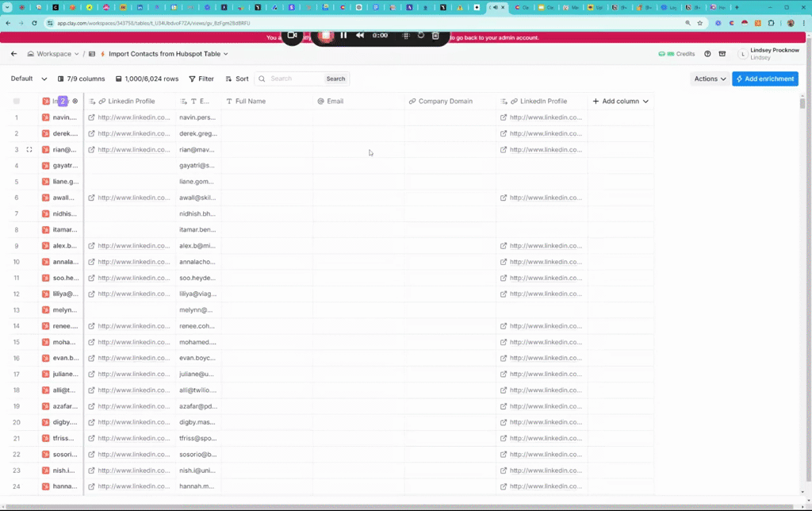Open Import Contacts from Hubspot Table menu
The width and height of the screenshot is (812, 511).
click(x=163, y=54)
